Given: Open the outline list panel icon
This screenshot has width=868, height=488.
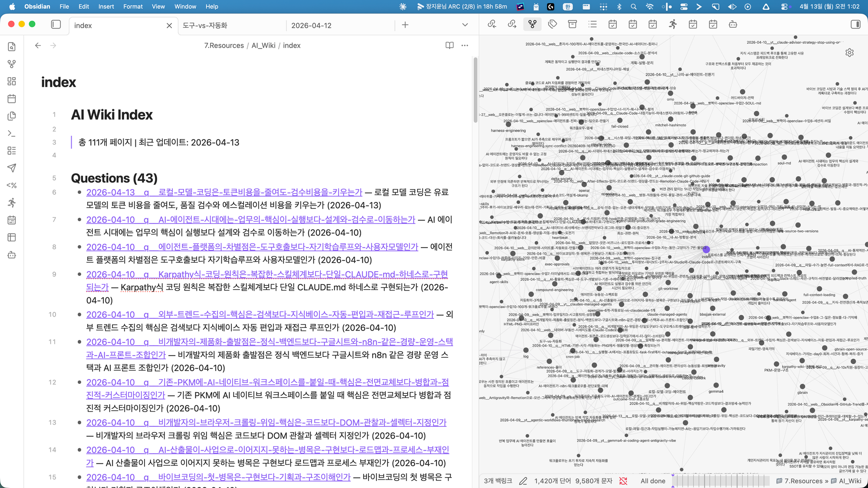Looking at the screenshot, I should pyautogui.click(x=592, y=24).
